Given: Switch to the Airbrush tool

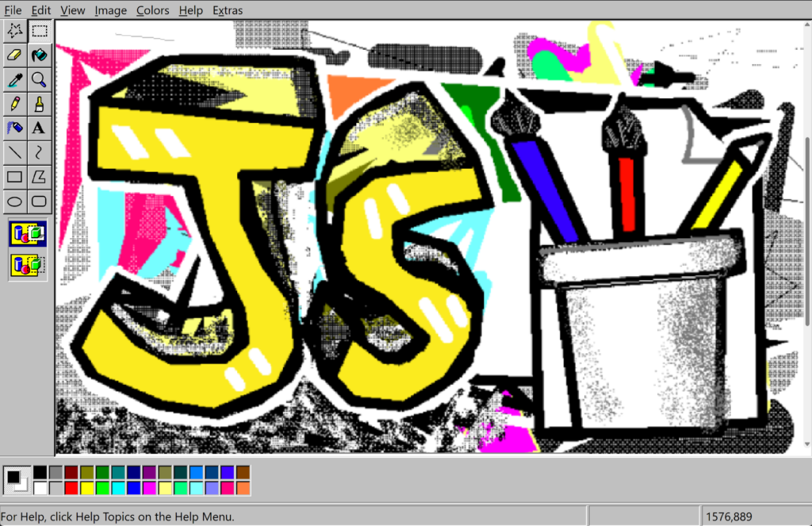Looking at the screenshot, I should click(x=15, y=128).
